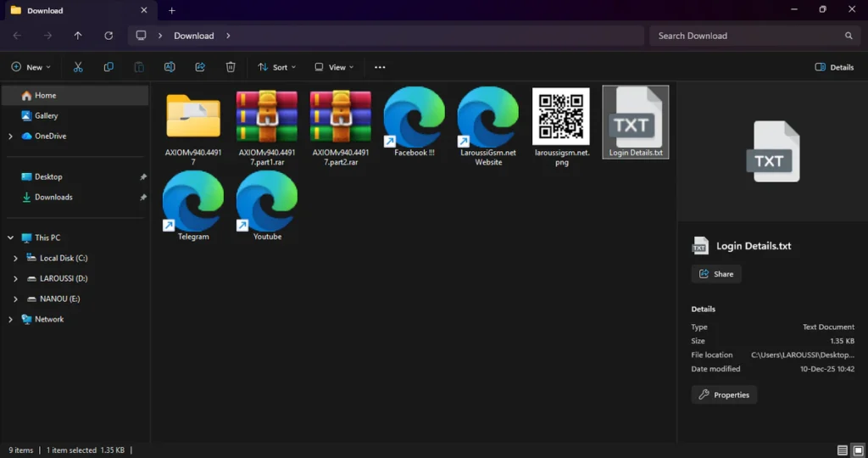Expand the OneDrive tree node
868x458 pixels.
pos(10,136)
